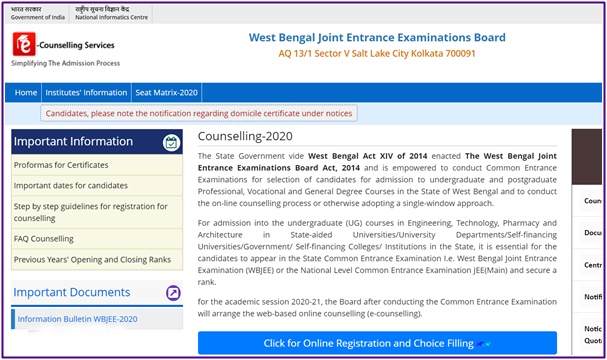
Task: Open the Home menu item
Action: 26,93
